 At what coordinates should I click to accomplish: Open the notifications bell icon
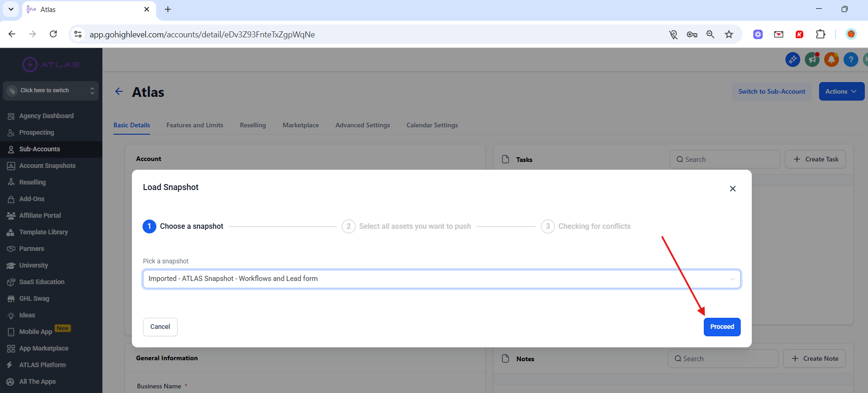[x=832, y=60]
